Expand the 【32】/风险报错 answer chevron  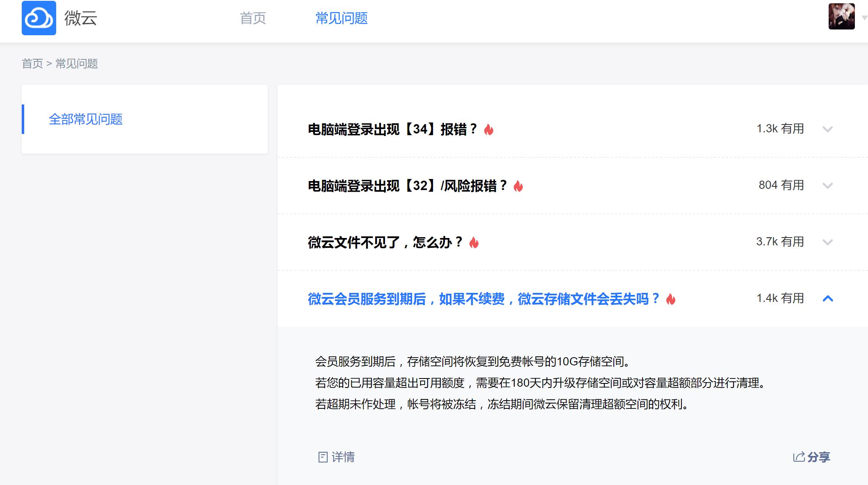click(x=828, y=186)
